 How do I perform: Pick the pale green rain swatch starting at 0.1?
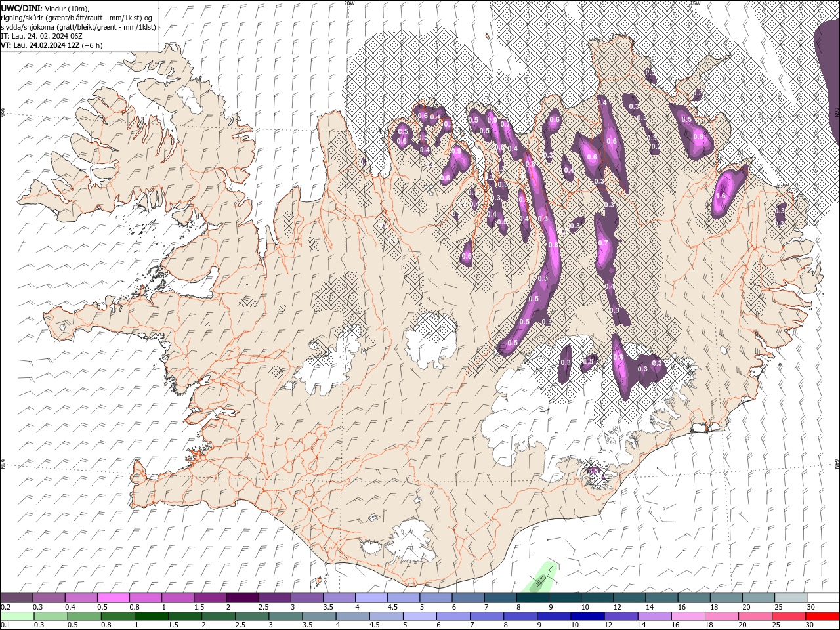click(x=17, y=616)
